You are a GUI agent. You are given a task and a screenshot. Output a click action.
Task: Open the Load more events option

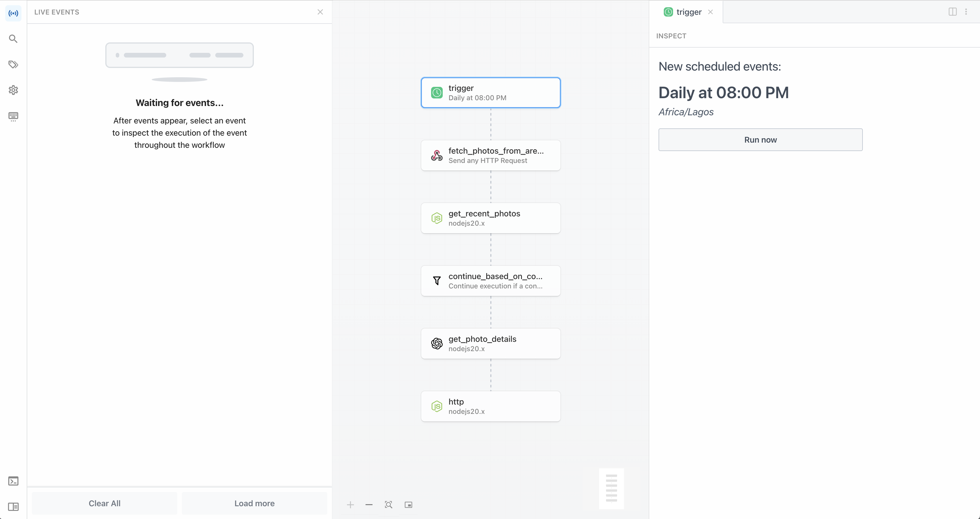(254, 503)
